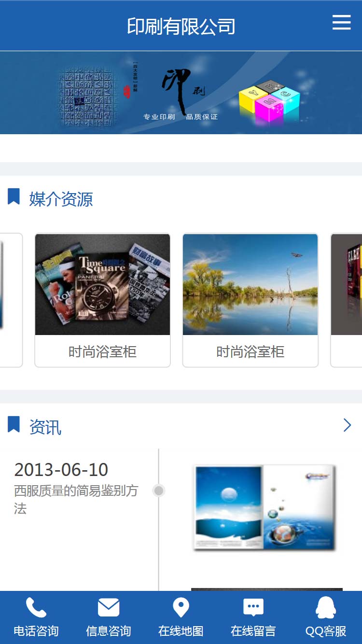Open 时尚浴室柜 caption under magazine image
This screenshot has width=362, height=644.
coord(102,351)
